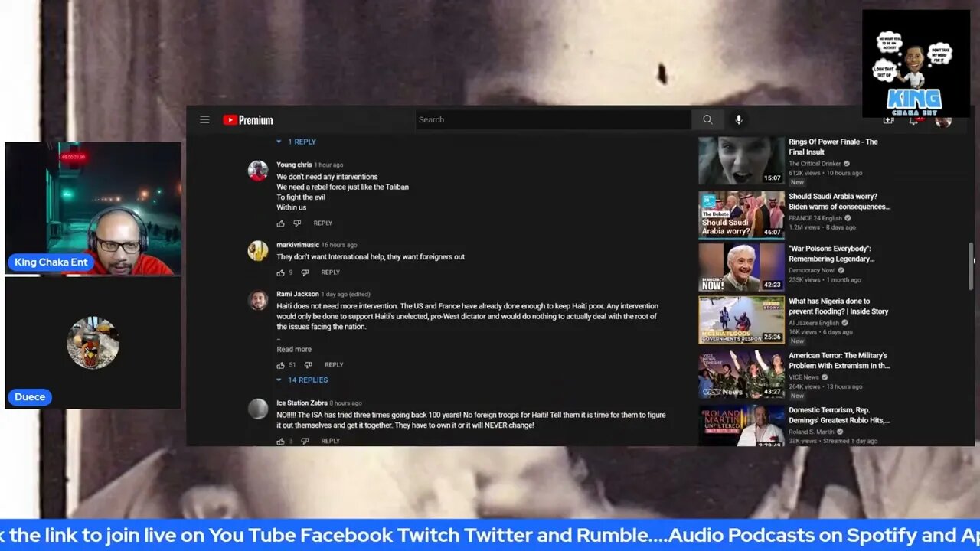The width and height of the screenshot is (980, 551).
Task: Open markivrimusic's profile avatar
Action: click(x=258, y=250)
